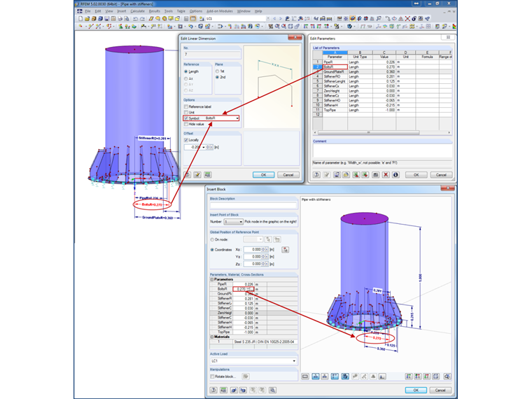Click help icon in Edit Linear Dimension dialog

click(188, 175)
